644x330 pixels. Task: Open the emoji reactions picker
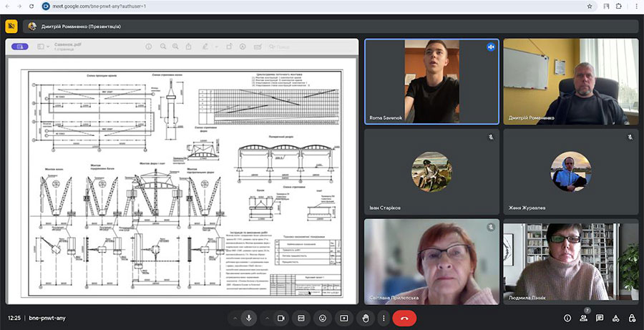click(x=323, y=318)
